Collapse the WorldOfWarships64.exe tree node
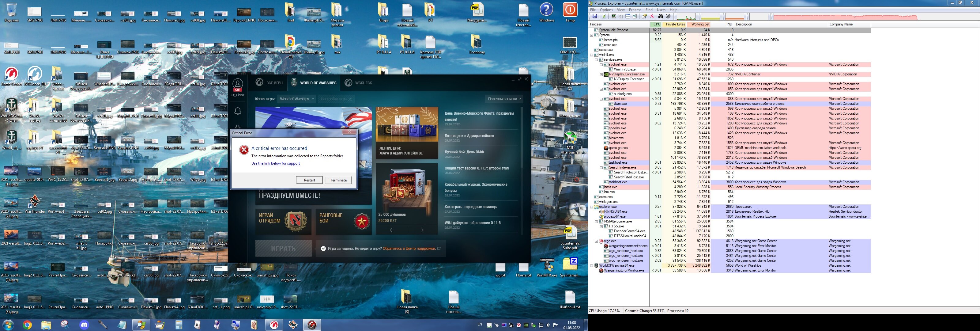The width and height of the screenshot is (980, 331). pyautogui.click(x=592, y=265)
